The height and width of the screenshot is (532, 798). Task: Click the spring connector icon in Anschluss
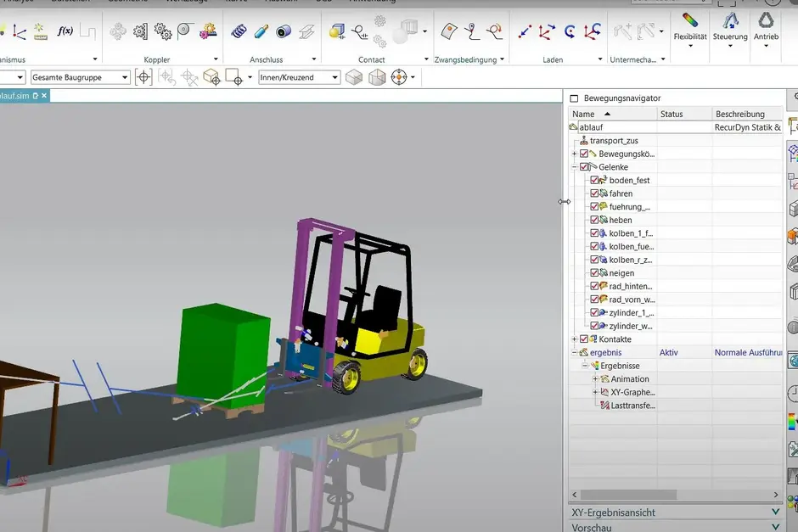pos(239,31)
